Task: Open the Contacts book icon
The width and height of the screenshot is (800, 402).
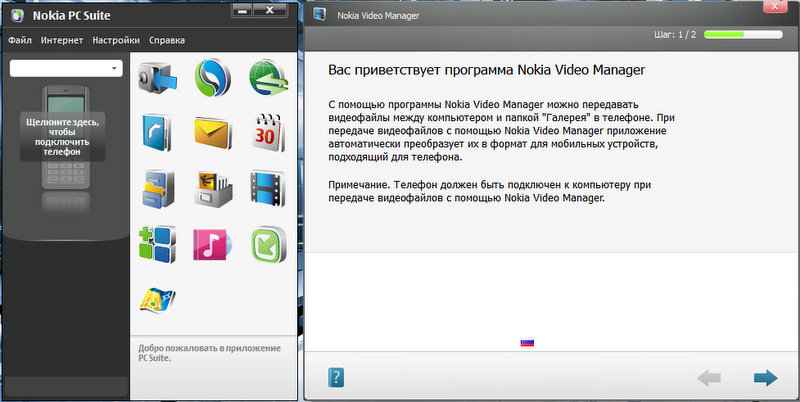Action: [x=157, y=133]
